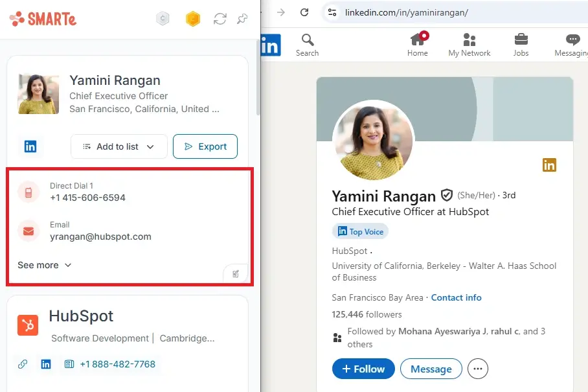Open the More actions ellipsis button
This screenshot has width=588, height=392.
click(x=478, y=369)
